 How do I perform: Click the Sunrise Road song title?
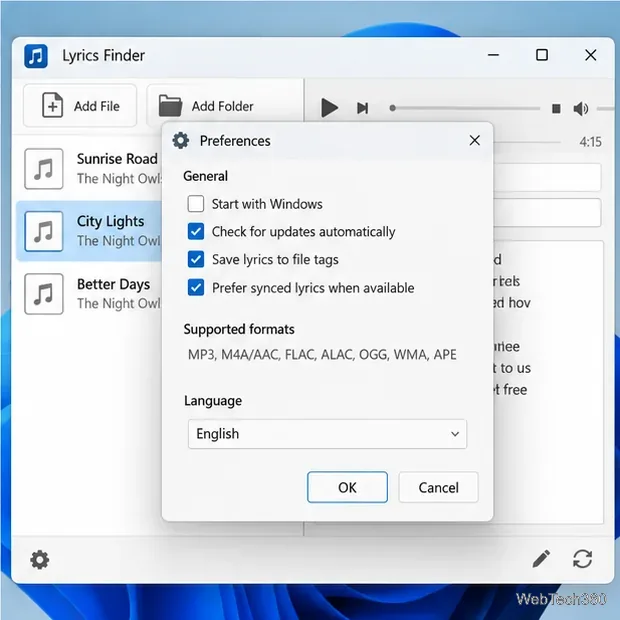pos(117,159)
